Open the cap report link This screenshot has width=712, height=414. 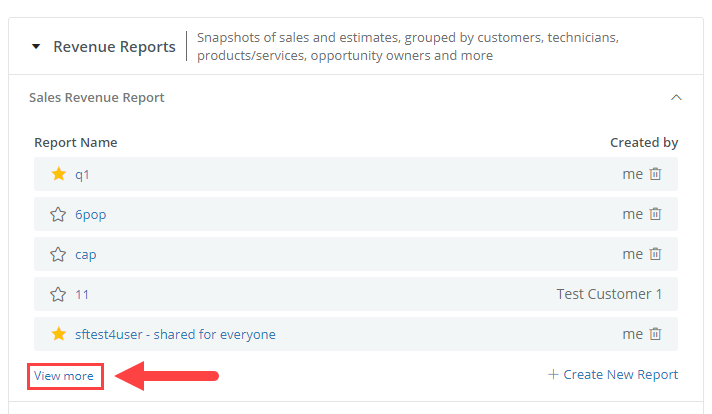[85, 255]
